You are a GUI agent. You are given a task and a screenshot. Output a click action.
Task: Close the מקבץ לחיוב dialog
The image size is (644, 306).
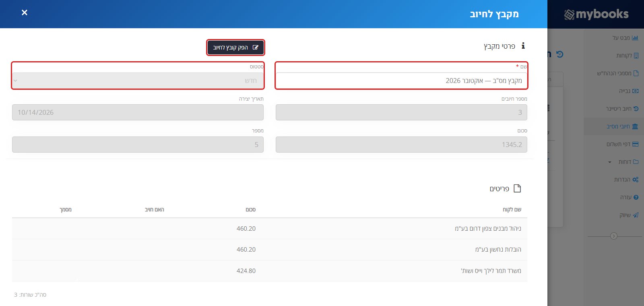coord(25,12)
